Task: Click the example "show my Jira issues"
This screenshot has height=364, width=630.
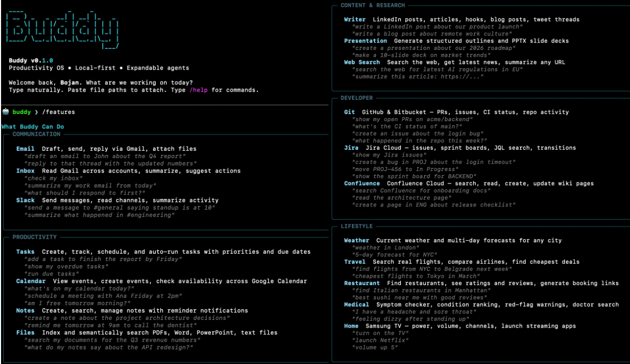Action: click(x=389, y=155)
